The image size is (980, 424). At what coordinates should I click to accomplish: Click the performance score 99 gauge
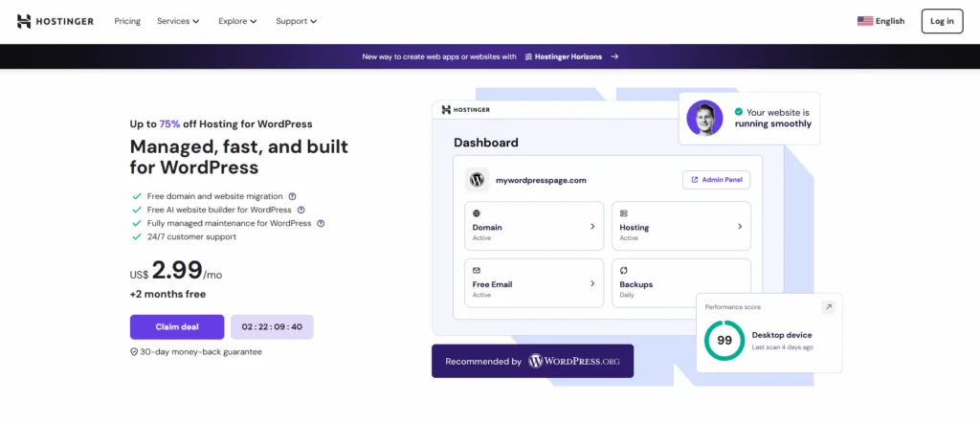(x=724, y=341)
